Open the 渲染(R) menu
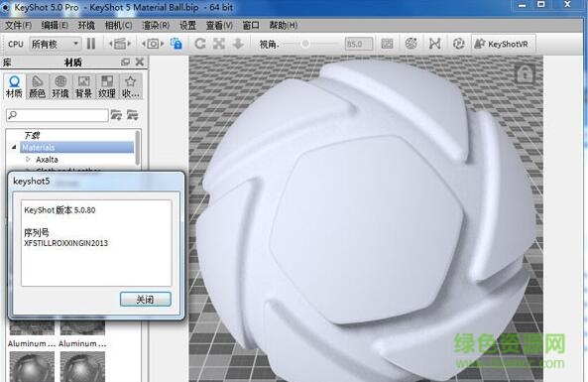This screenshot has height=382, width=588. (156, 25)
